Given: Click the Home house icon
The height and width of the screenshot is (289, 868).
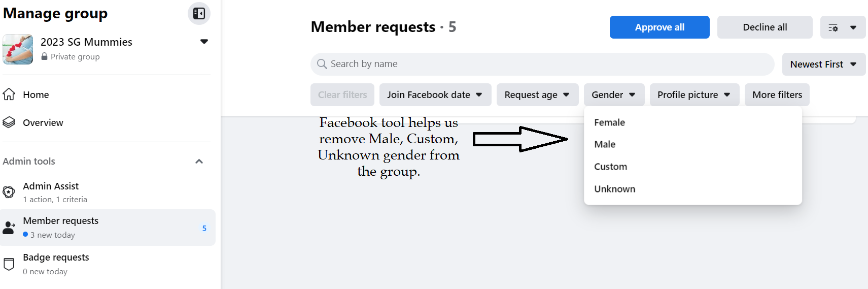Looking at the screenshot, I should click(9, 94).
